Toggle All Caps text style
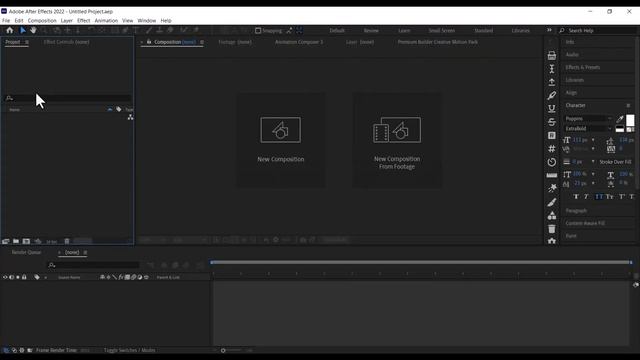640x360 pixels. pos(599,197)
